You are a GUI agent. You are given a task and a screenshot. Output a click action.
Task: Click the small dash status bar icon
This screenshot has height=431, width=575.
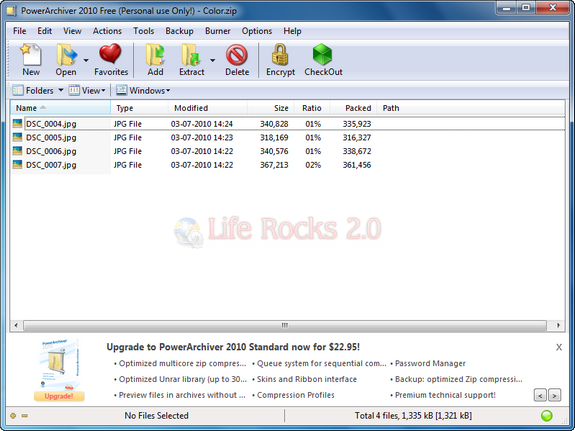pos(25,416)
